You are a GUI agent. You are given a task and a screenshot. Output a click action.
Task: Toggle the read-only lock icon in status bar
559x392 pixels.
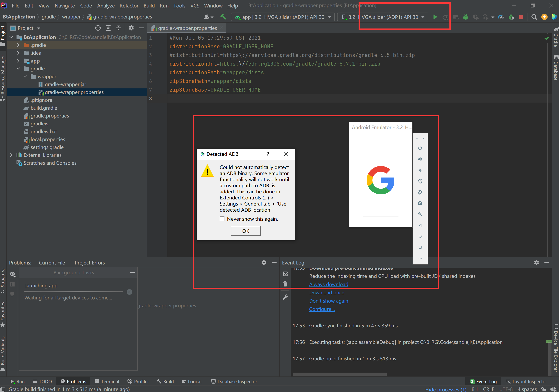click(x=543, y=389)
